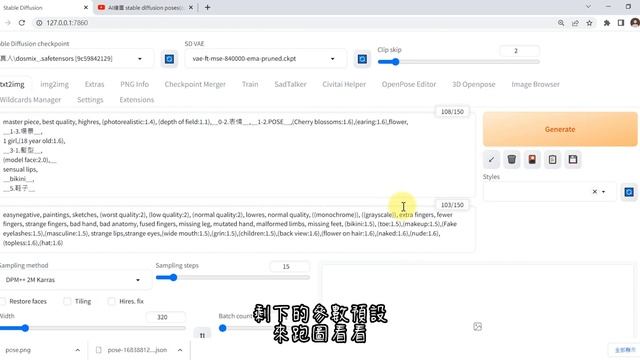Enable the Tiling checkbox
640x360 pixels.
(x=67, y=301)
